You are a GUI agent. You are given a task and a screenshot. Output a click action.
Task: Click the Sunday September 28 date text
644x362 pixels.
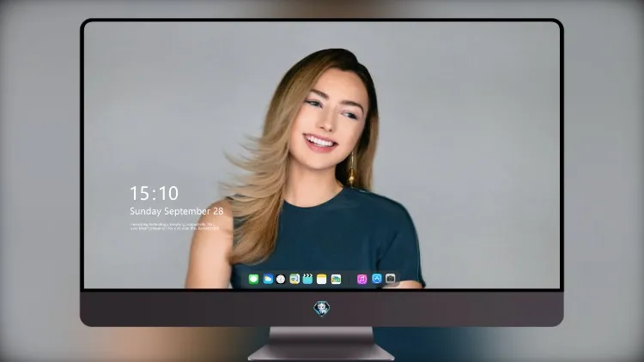[x=177, y=211]
